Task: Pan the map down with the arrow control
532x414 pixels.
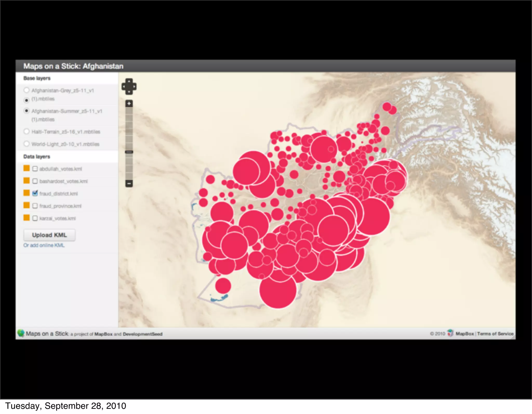Action: coord(129,92)
